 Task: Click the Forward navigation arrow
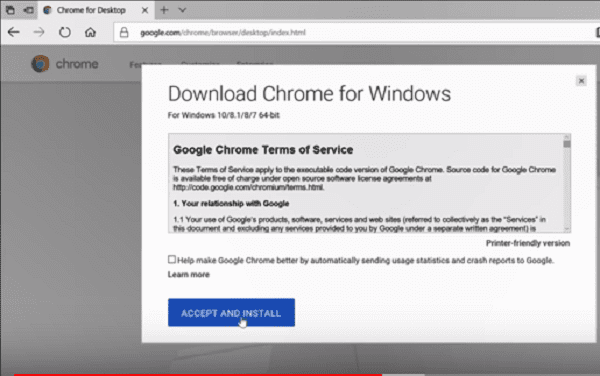(x=39, y=32)
